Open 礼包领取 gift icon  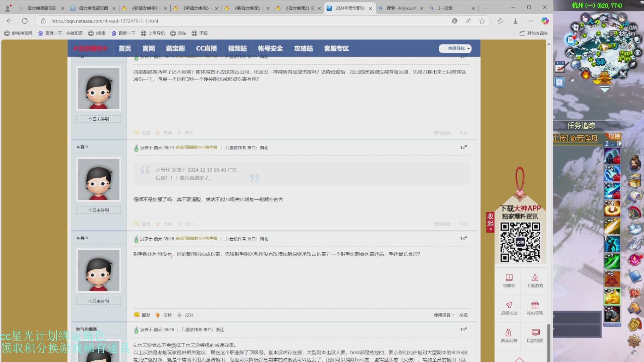(x=535, y=308)
